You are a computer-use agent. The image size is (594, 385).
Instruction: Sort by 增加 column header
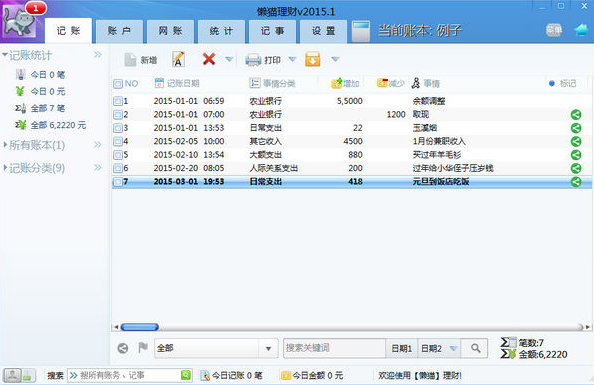click(345, 83)
